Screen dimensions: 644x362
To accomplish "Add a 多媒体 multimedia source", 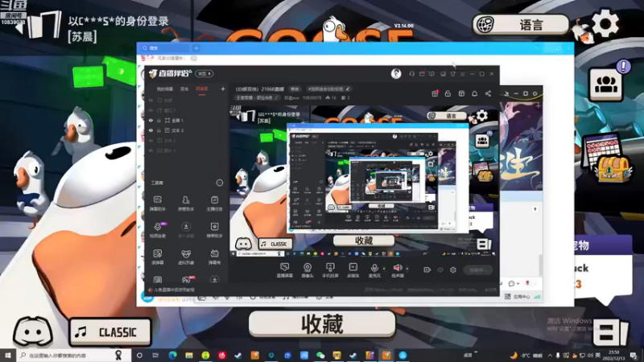I will [353, 270].
